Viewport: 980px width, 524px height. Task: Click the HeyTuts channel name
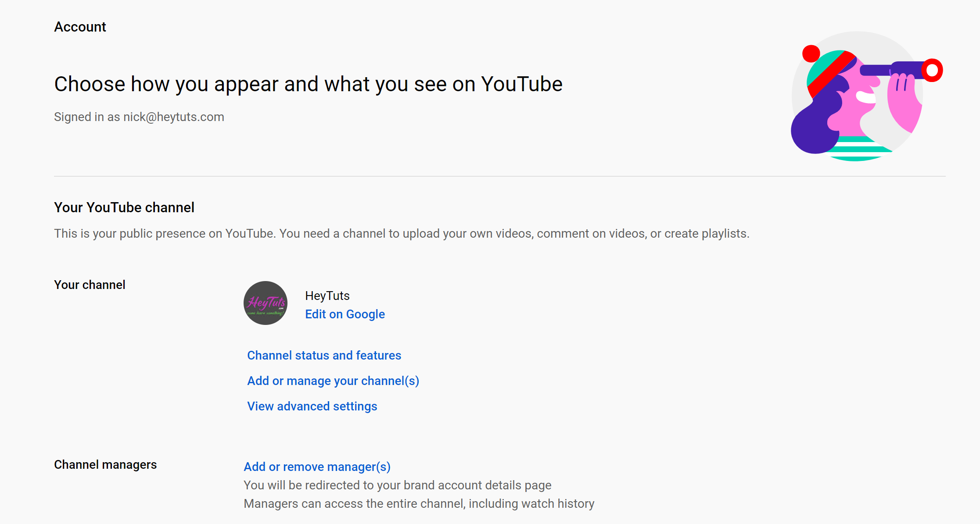[x=327, y=296]
